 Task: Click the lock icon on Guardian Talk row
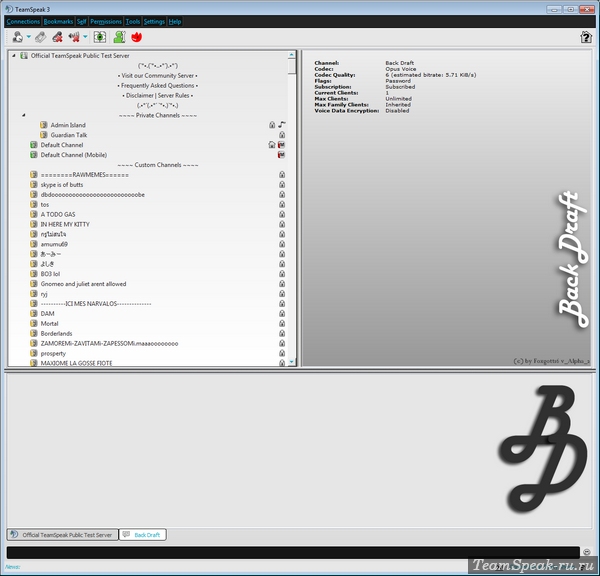[282, 135]
